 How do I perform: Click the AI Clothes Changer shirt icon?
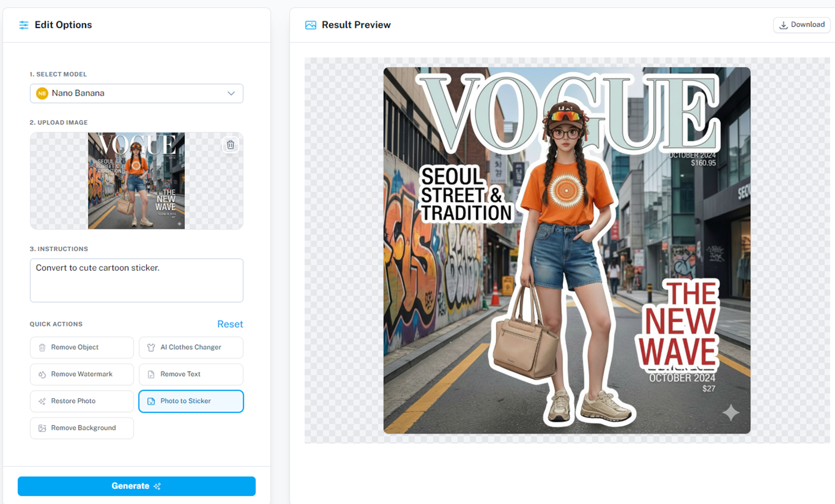pyautogui.click(x=151, y=348)
